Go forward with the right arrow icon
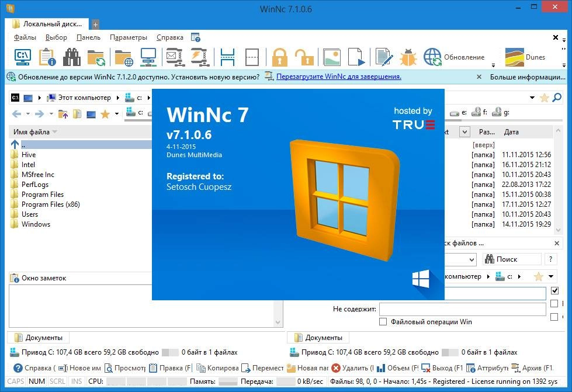 click(x=39, y=114)
